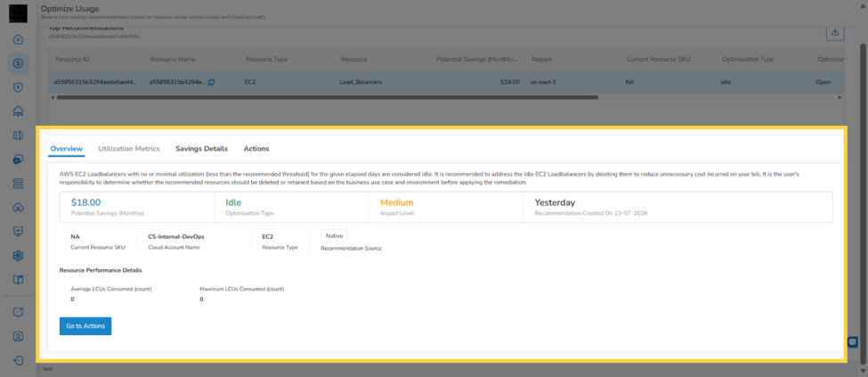Click the $18.00 cell in table row

click(510, 82)
